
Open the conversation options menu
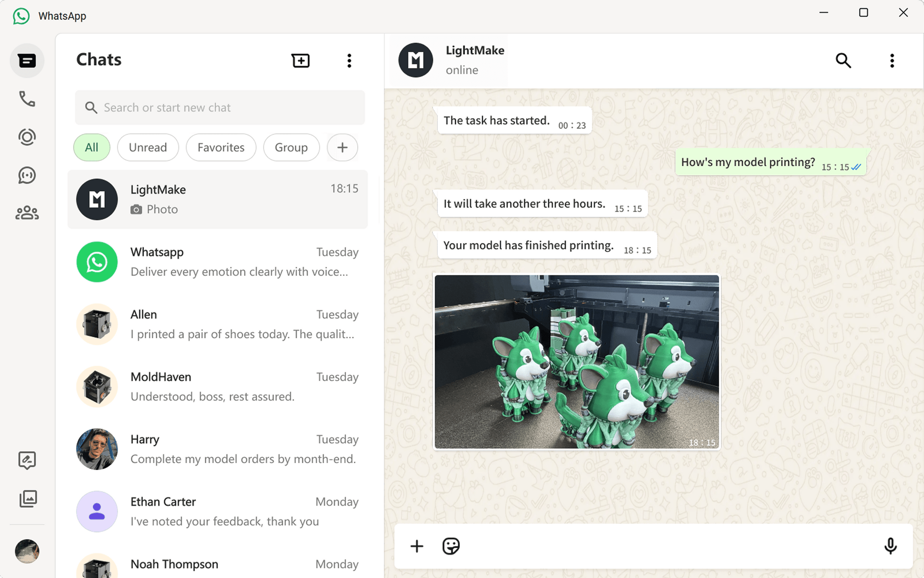pyautogui.click(x=892, y=60)
